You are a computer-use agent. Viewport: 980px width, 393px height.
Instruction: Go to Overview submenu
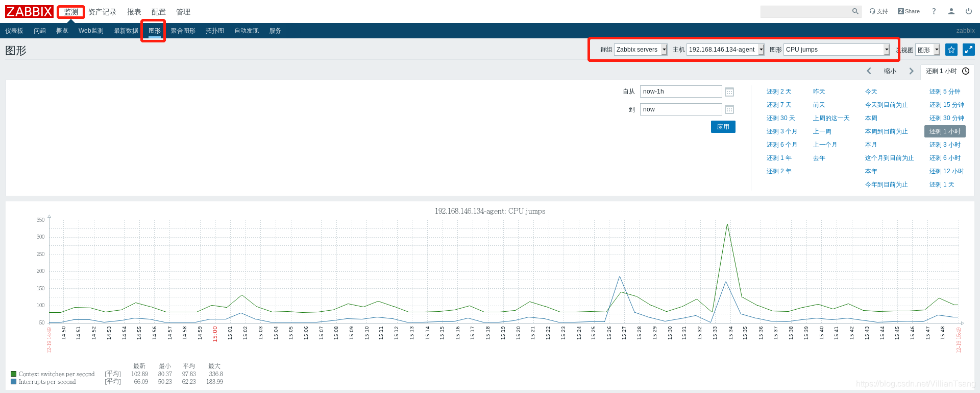(x=62, y=31)
